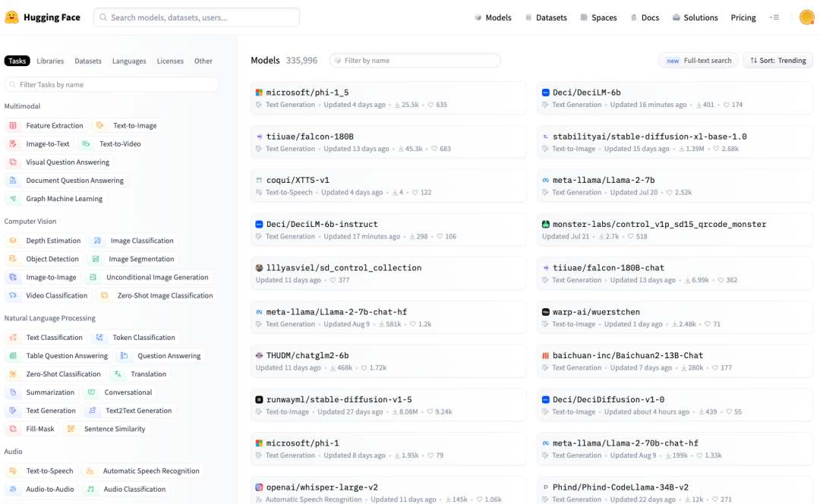The width and height of the screenshot is (820, 504).
Task: Click the Hugging Face emoji logo
Action: pyautogui.click(x=11, y=17)
